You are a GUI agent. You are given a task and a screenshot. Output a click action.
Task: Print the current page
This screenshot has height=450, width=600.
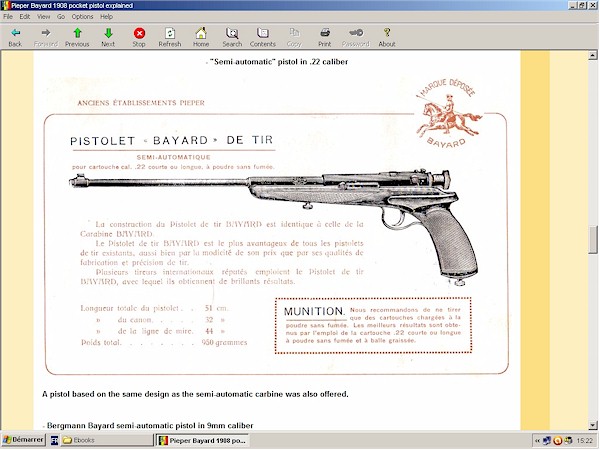(x=325, y=37)
